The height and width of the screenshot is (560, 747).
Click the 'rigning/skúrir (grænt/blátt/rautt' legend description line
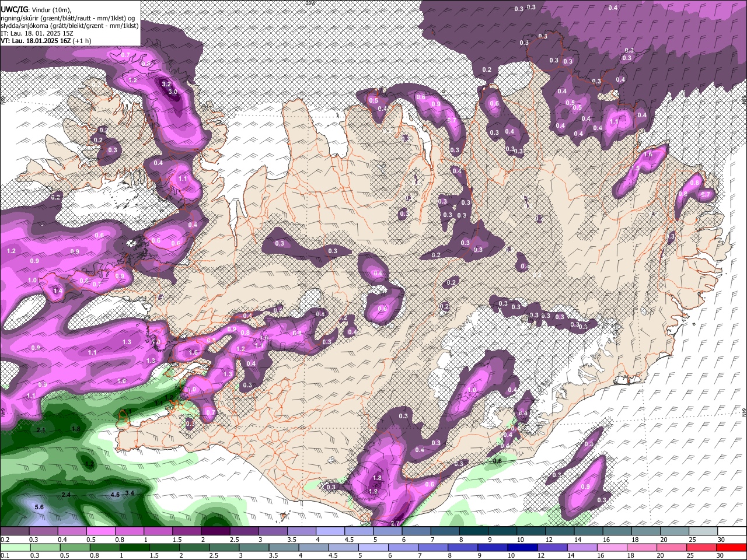click(x=68, y=18)
